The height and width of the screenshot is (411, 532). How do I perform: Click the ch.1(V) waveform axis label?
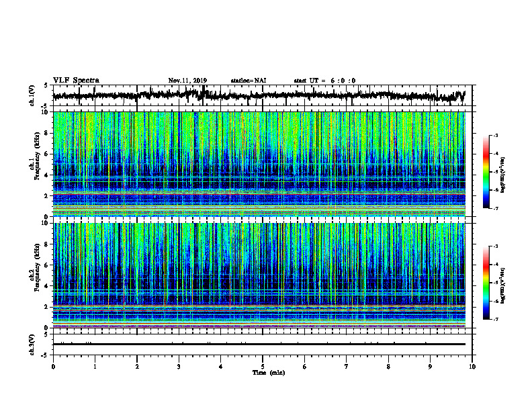[x=32, y=95]
